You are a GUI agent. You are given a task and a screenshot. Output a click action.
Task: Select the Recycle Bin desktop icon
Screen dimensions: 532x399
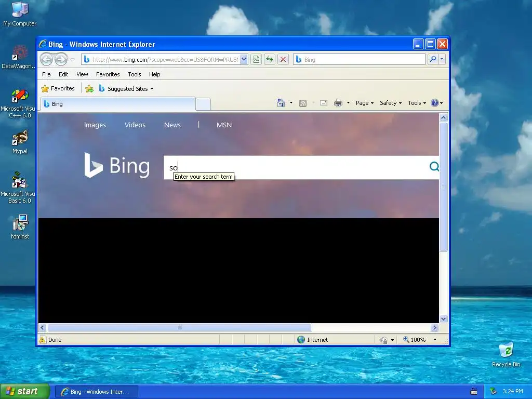(506, 355)
